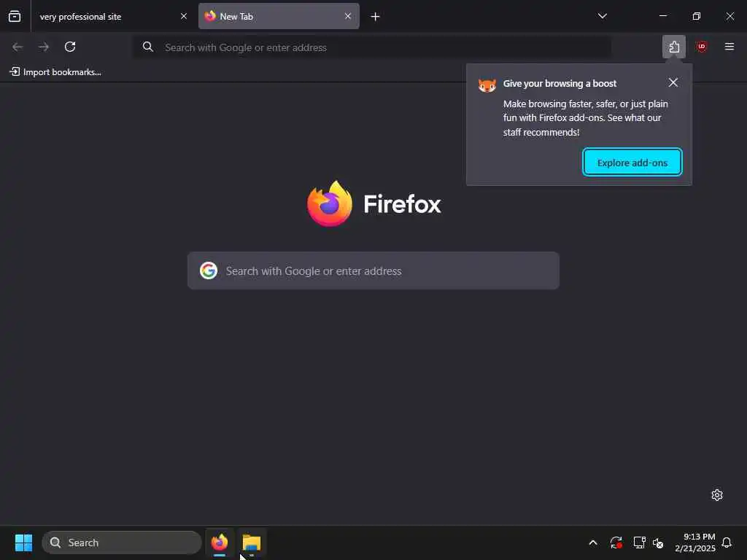The image size is (747, 560).
Task: Focus the center Google search box
Action: pyautogui.click(x=373, y=271)
